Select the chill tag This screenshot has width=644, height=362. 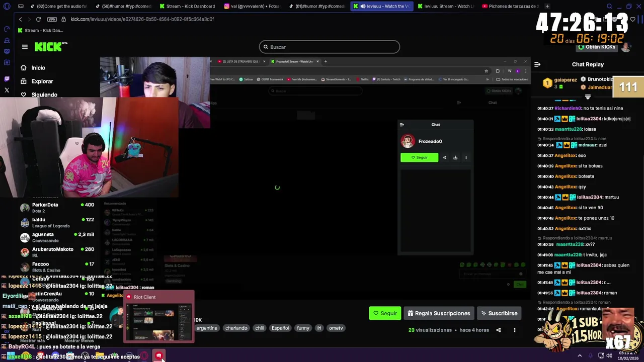click(259, 328)
